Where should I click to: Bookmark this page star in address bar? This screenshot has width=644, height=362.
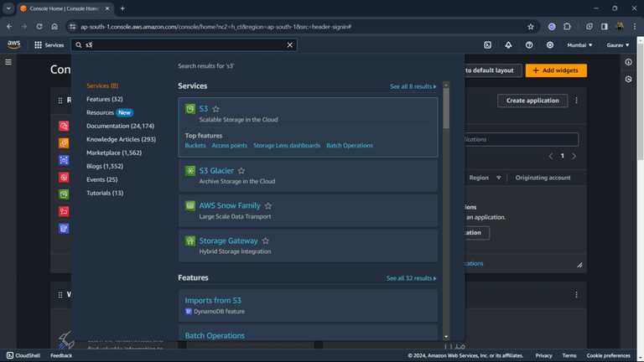531,27
